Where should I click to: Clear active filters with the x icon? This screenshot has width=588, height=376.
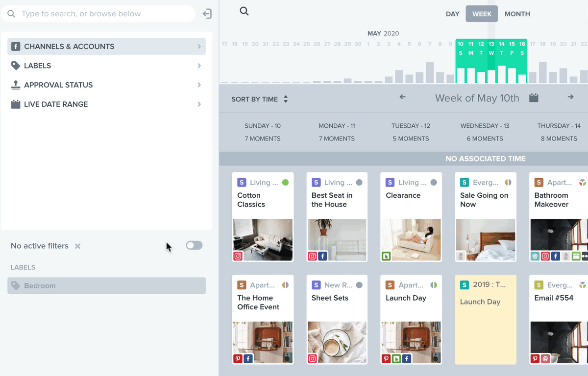(77, 246)
